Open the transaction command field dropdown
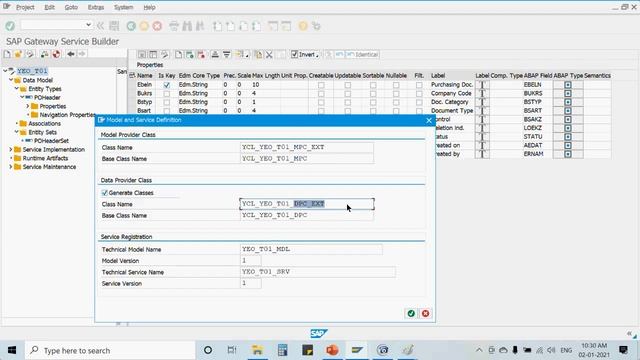The width and height of the screenshot is (640, 360). coord(88,25)
